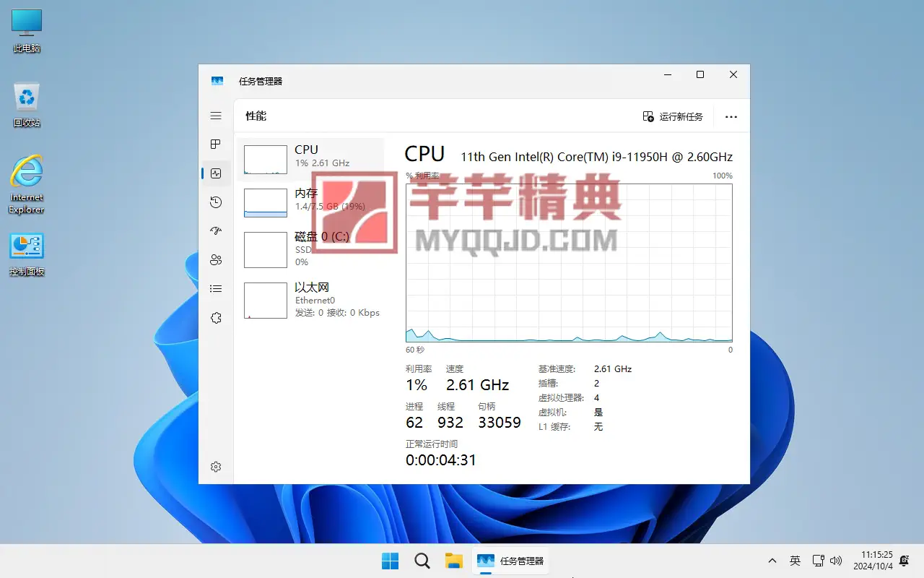The width and height of the screenshot is (924, 578).
Task: Open the Details list page icon
Action: pyautogui.click(x=216, y=289)
